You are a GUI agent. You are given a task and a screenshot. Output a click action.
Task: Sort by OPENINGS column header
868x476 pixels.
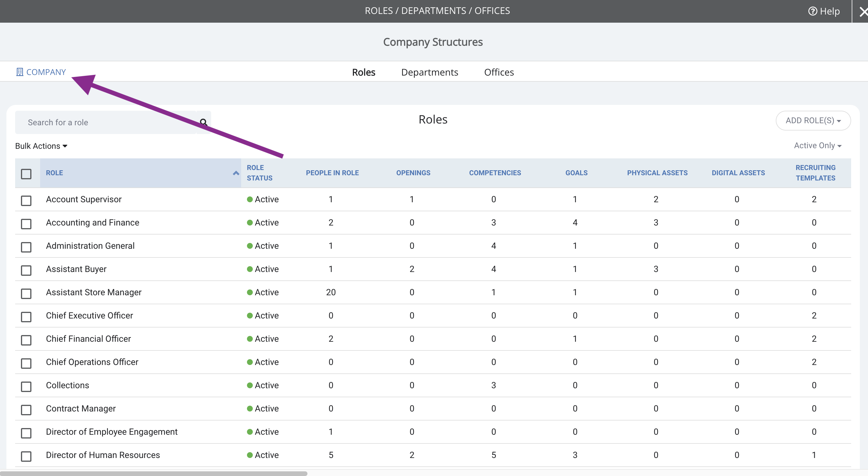pyautogui.click(x=413, y=173)
